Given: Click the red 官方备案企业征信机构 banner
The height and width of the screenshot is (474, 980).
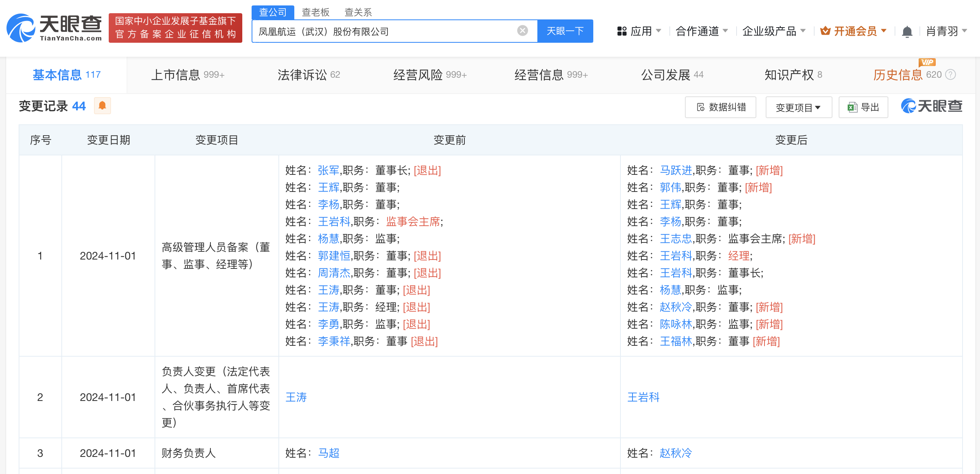Looking at the screenshot, I should 175,28.
